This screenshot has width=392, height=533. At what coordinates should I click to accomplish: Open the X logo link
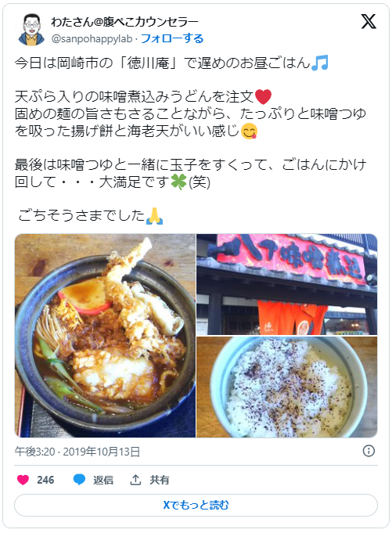[369, 22]
